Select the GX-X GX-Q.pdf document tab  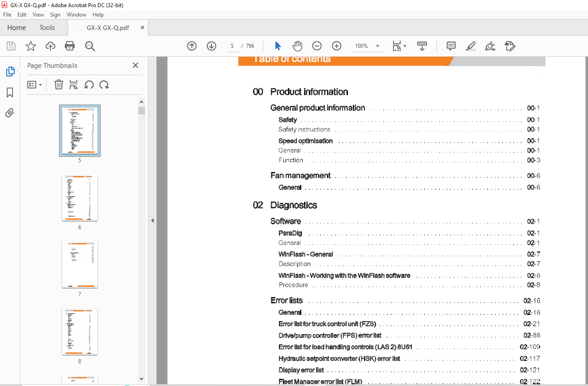[108, 28]
